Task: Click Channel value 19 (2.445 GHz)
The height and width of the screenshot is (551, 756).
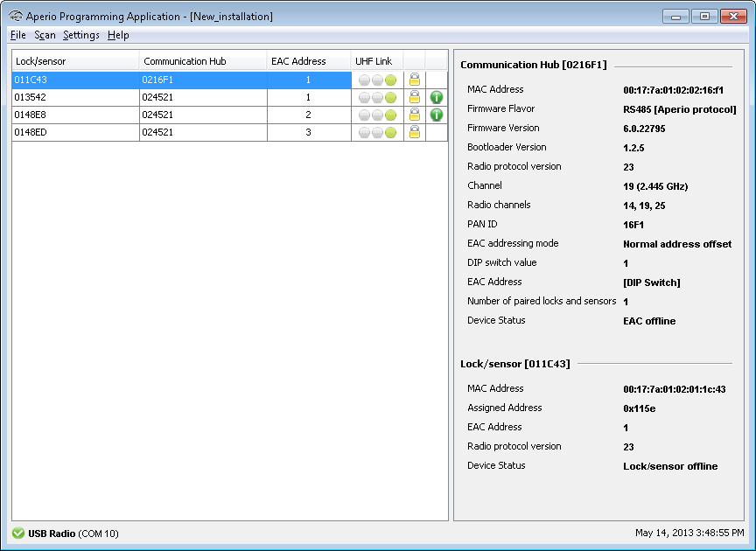Action: pyautogui.click(x=655, y=186)
